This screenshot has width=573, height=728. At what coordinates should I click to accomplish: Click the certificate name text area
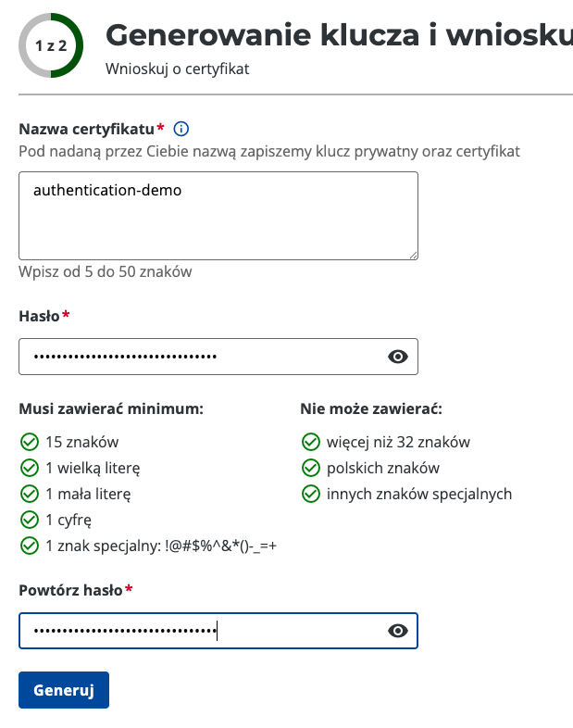pos(218,215)
